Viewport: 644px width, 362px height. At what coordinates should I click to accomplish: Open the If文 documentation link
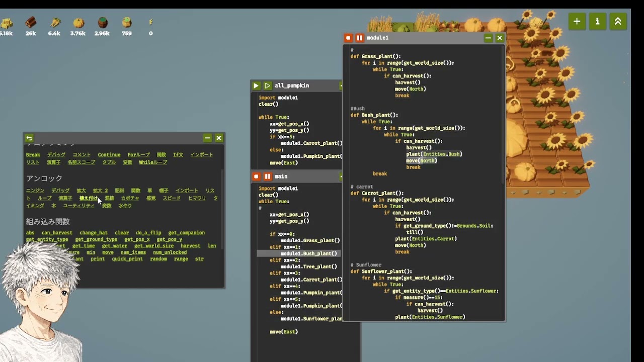point(178,155)
